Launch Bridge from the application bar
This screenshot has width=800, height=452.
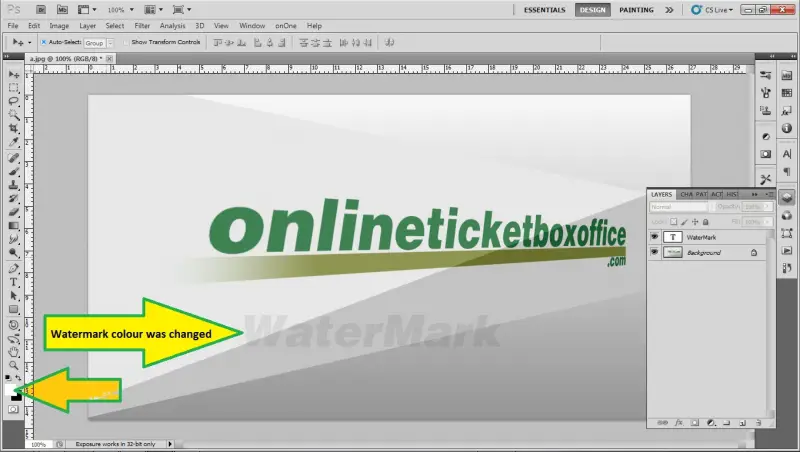click(x=41, y=10)
